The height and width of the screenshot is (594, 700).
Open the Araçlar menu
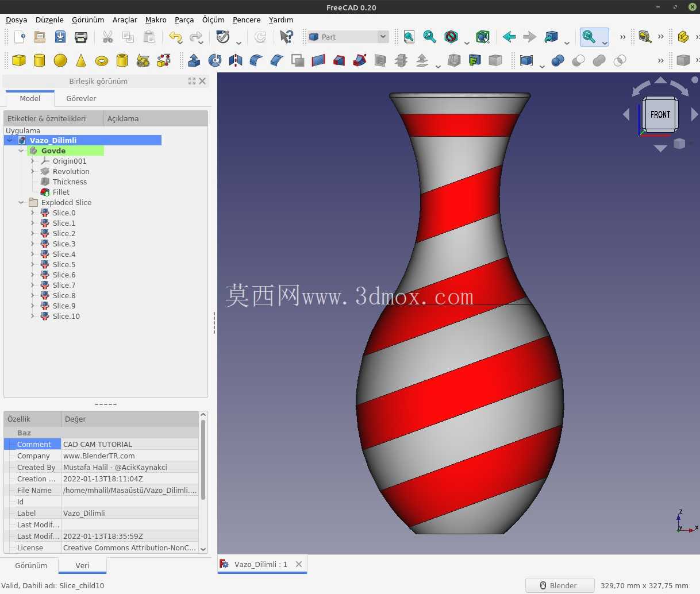pyautogui.click(x=125, y=20)
